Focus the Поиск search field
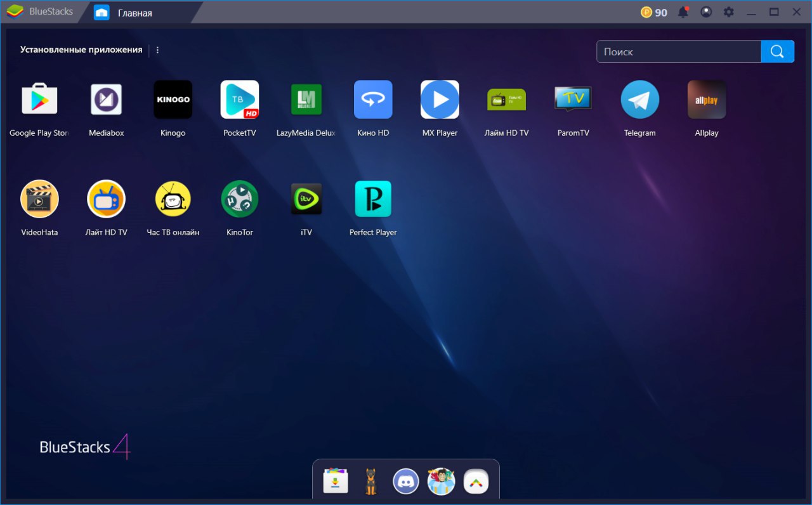Viewport: 812px width, 505px height. (x=679, y=51)
